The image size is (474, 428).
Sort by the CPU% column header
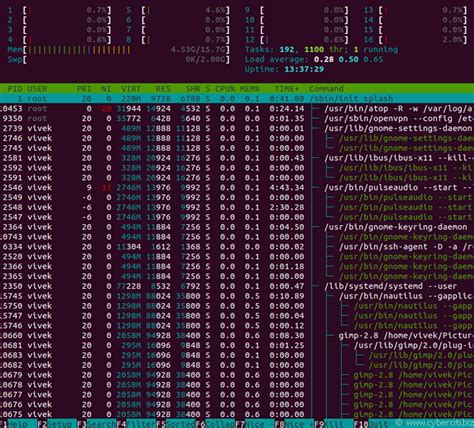click(225, 89)
